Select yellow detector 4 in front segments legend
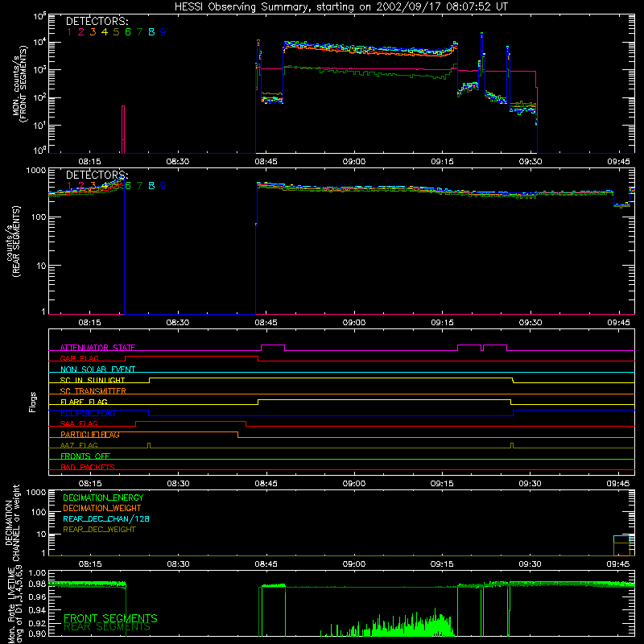644x644 pixels. coord(105,32)
